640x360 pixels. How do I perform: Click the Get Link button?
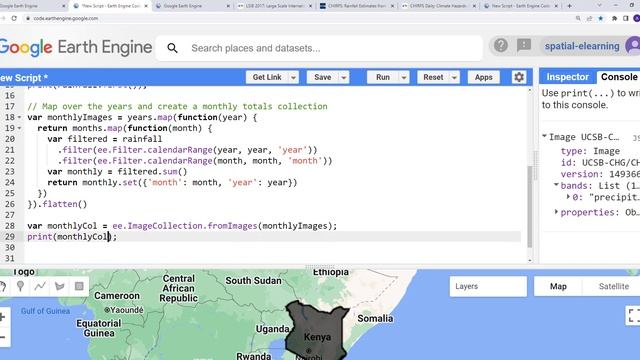pyautogui.click(x=267, y=77)
